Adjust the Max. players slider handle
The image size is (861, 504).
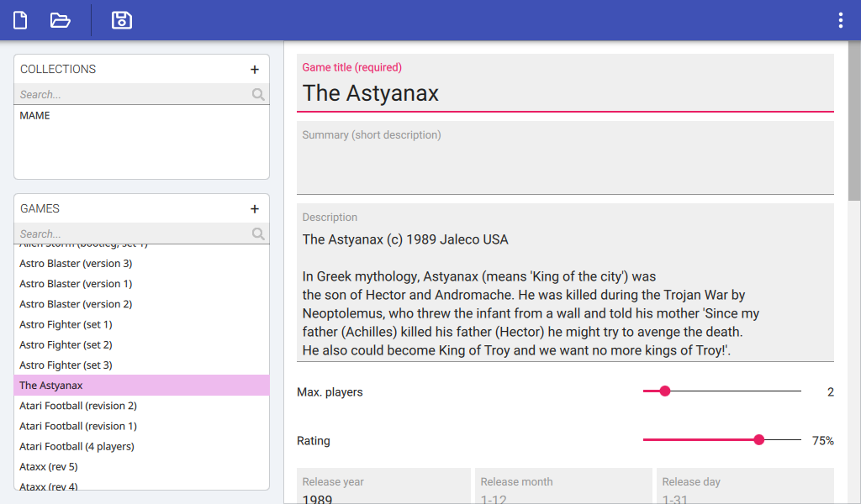665,391
